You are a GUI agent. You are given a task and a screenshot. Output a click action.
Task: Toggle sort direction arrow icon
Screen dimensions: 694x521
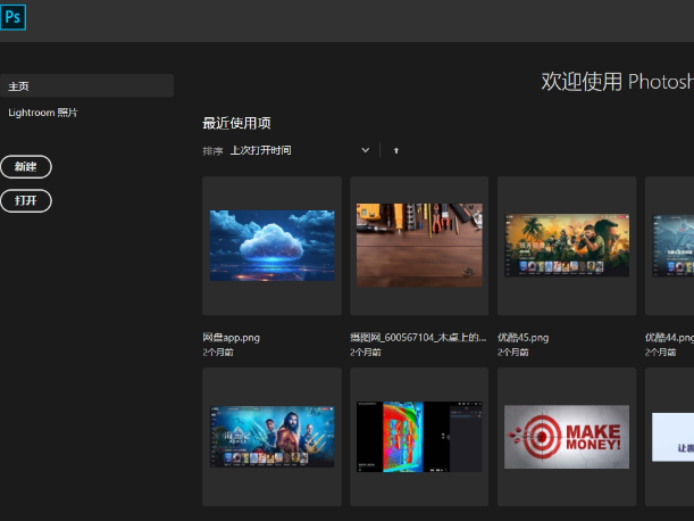pos(396,151)
